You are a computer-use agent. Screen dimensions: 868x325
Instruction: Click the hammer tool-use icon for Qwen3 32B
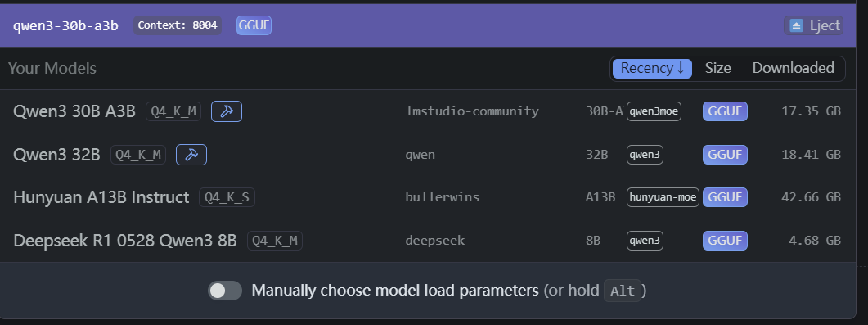click(x=191, y=155)
